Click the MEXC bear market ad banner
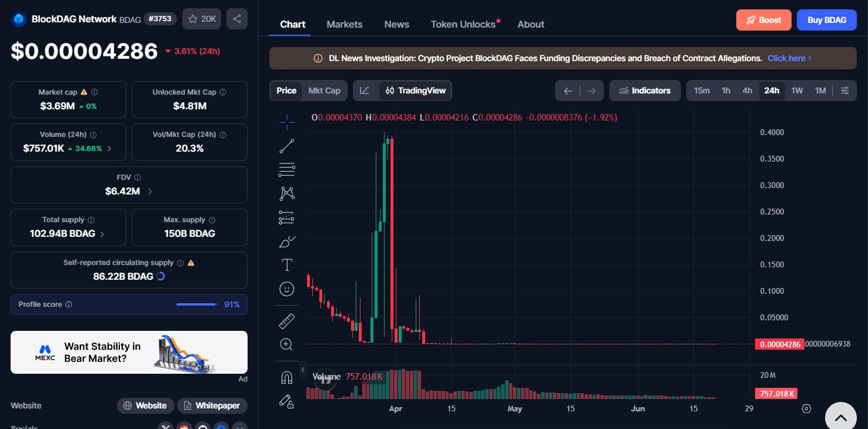The image size is (868, 429). 129,352
